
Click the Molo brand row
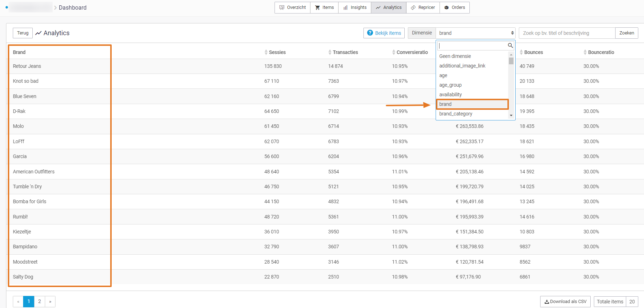click(x=325, y=126)
